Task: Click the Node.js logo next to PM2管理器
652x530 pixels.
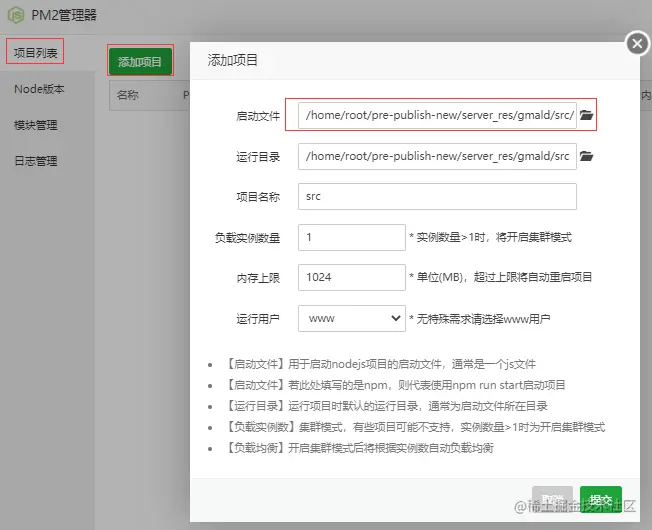Action: 16,15
